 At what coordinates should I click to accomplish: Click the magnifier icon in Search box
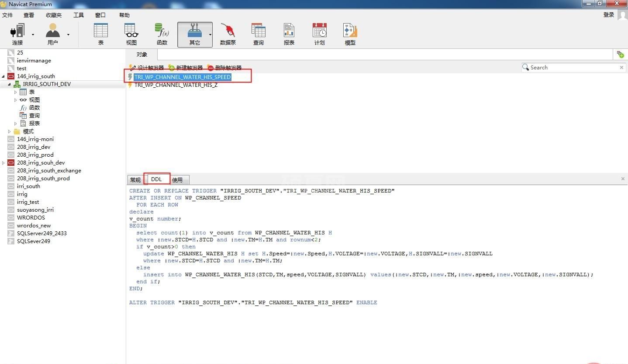click(526, 67)
